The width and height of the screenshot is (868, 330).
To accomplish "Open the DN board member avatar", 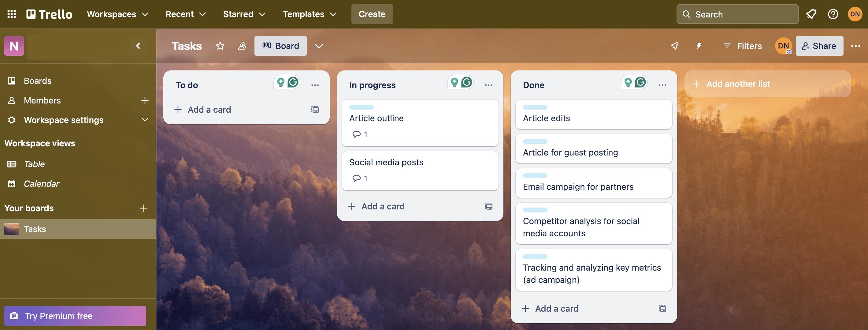I will coord(783,46).
